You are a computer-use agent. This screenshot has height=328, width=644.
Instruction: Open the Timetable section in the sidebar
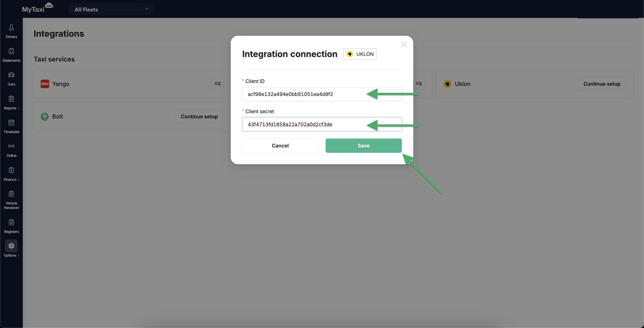pos(11,126)
